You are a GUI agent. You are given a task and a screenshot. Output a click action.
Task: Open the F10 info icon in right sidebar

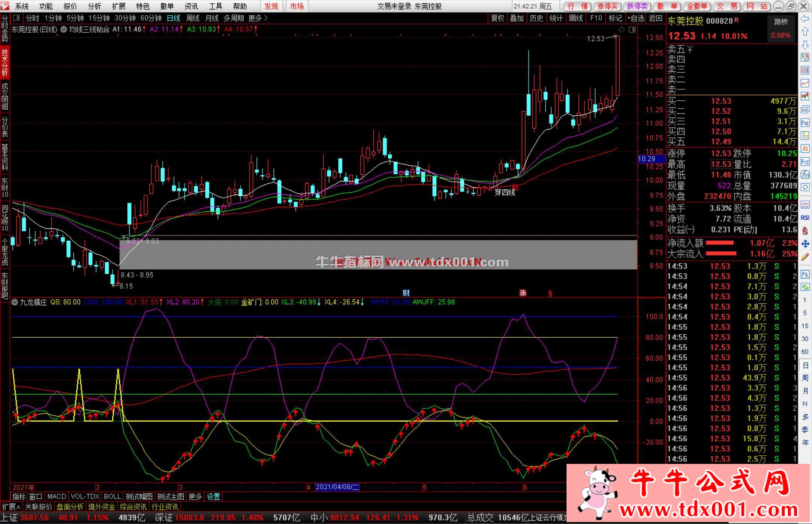[805, 122]
